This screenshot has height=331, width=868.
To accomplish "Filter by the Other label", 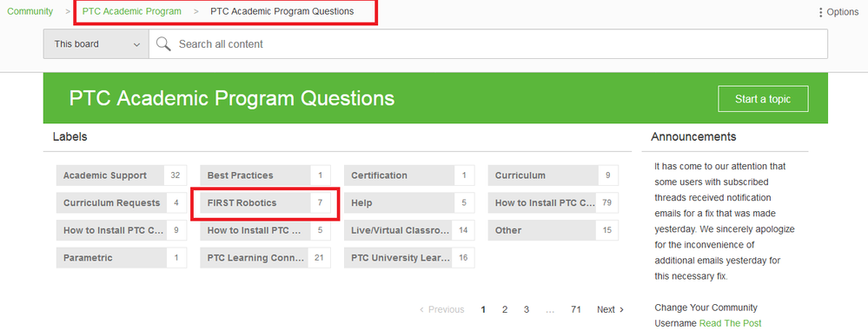I will pyautogui.click(x=553, y=230).
